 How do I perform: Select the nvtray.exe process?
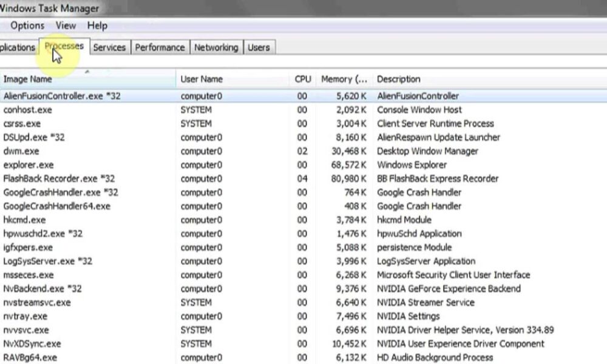303,316
